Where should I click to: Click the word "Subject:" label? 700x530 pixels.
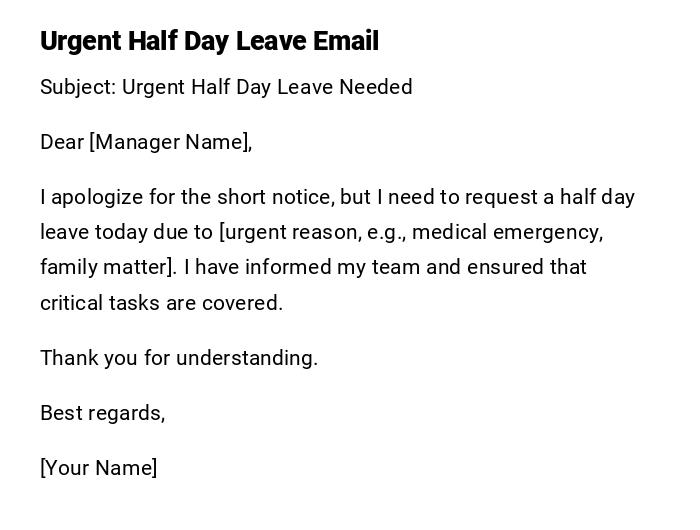(78, 87)
